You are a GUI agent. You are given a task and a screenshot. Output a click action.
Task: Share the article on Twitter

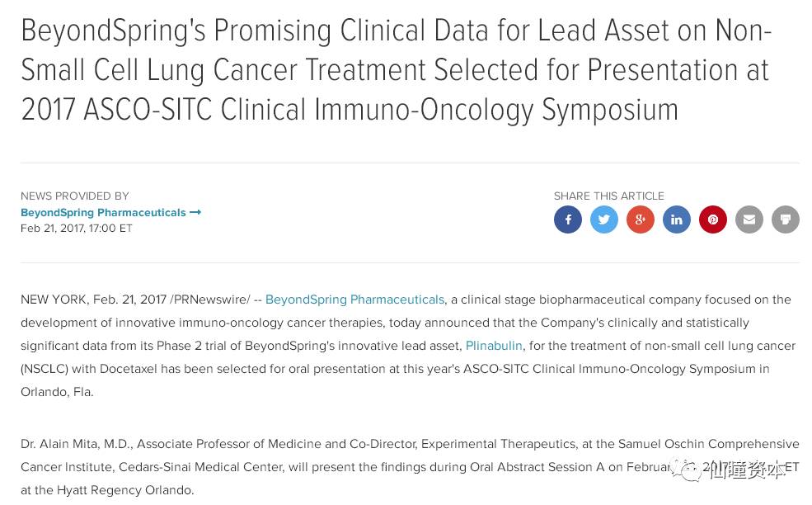tap(604, 219)
